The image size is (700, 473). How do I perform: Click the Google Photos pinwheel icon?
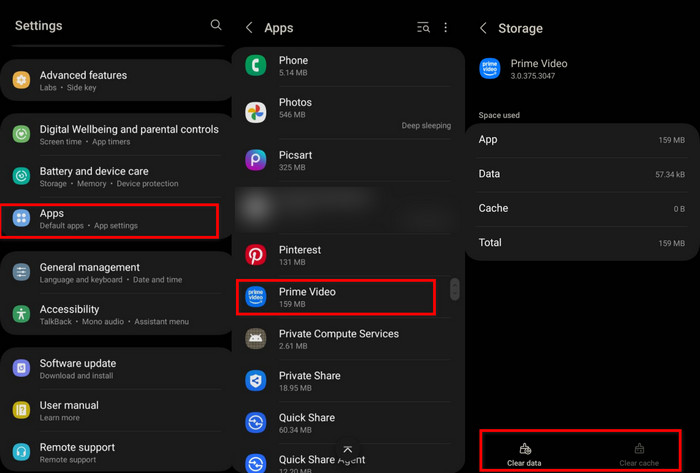[x=256, y=112]
